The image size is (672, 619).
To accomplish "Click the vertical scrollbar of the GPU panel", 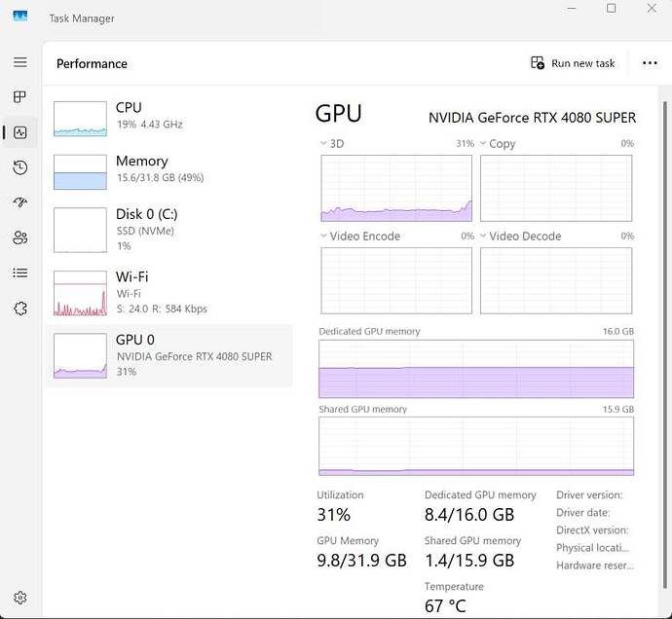I will point(665,345).
